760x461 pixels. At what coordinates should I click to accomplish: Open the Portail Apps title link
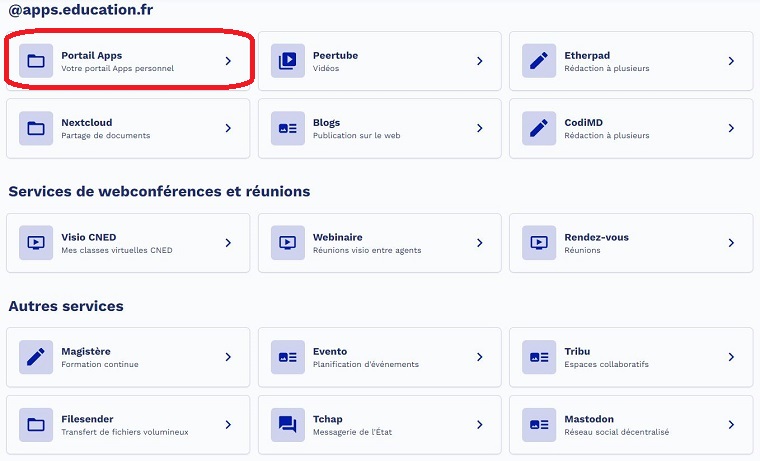click(x=92, y=56)
